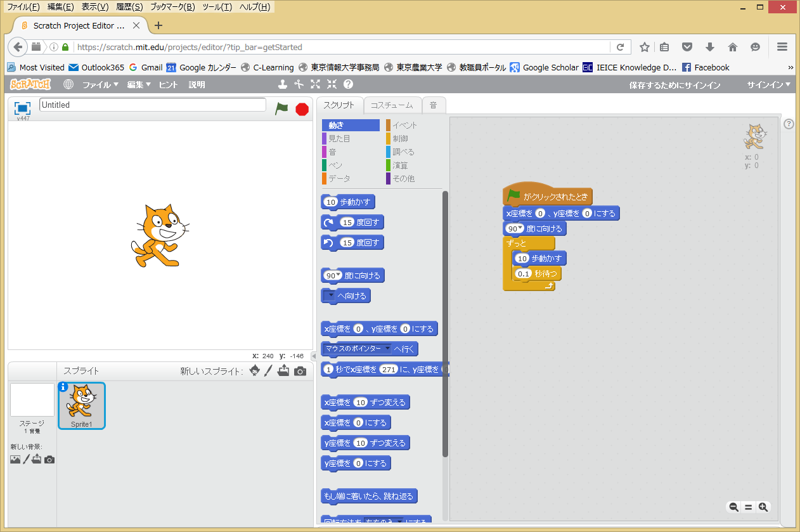The width and height of the screenshot is (800, 532).
Task: Expand the サインイン dropdown
Action: 769,84
